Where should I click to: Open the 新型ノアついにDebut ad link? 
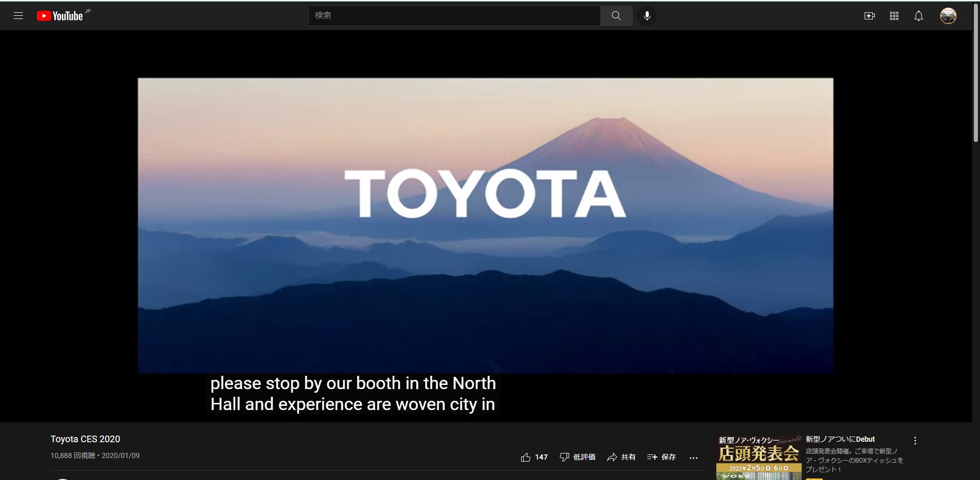tap(840, 439)
